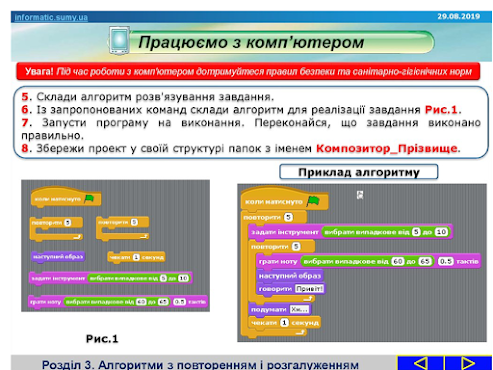Click the date 29.08.2019

point(459,16)
